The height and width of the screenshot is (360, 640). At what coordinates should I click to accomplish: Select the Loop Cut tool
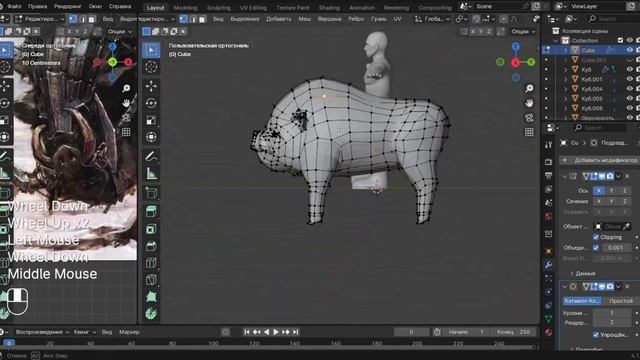click(x=151, y=262)
